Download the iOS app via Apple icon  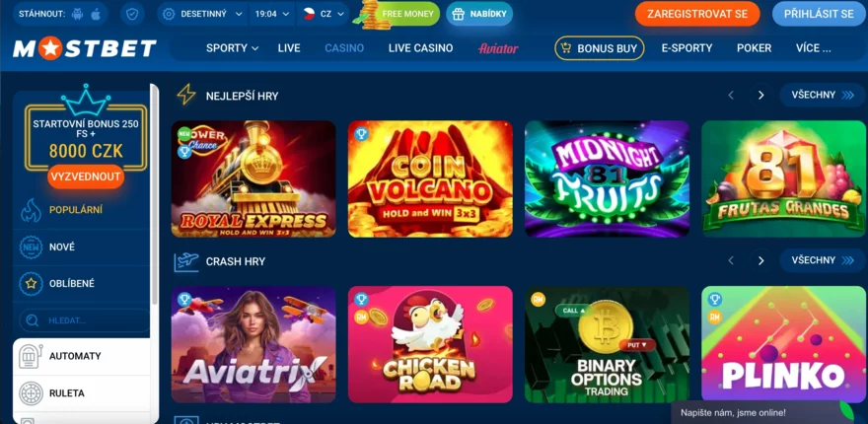96,14
